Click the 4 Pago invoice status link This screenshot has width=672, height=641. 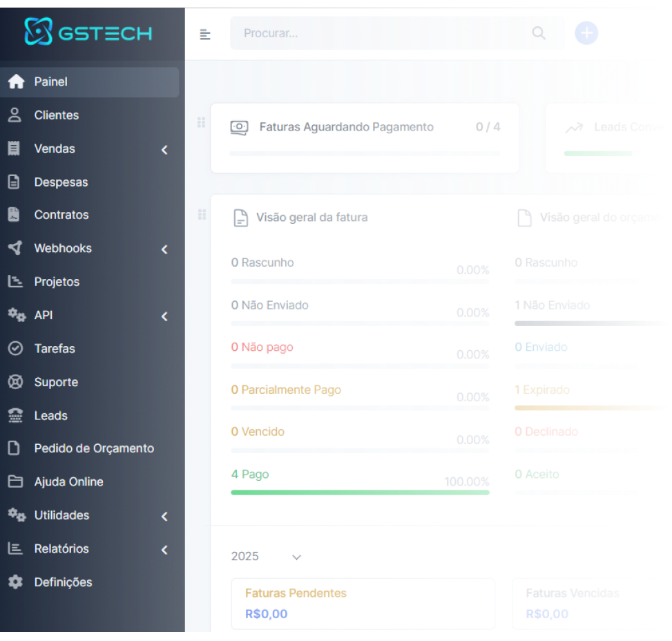pos(250,475)
